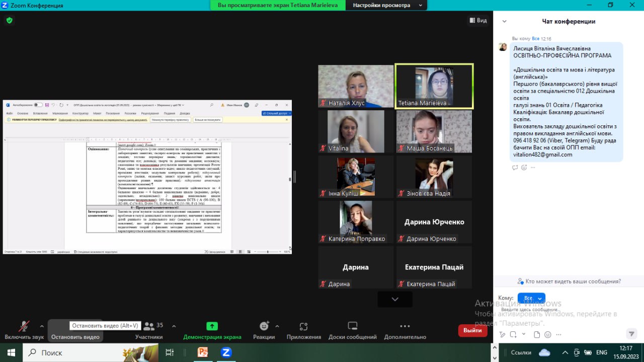Show next page of video thumbnails
The image size is (644, 362).
point(395,299)
